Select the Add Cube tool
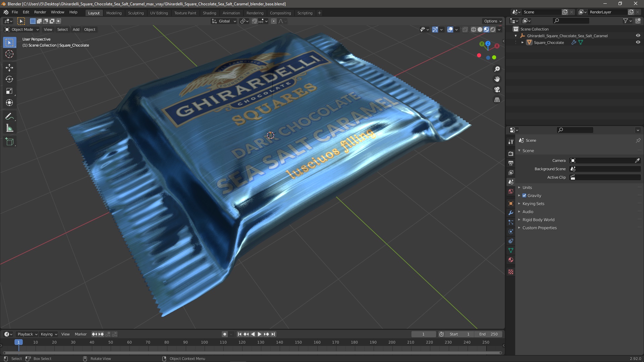 [9, 142]
